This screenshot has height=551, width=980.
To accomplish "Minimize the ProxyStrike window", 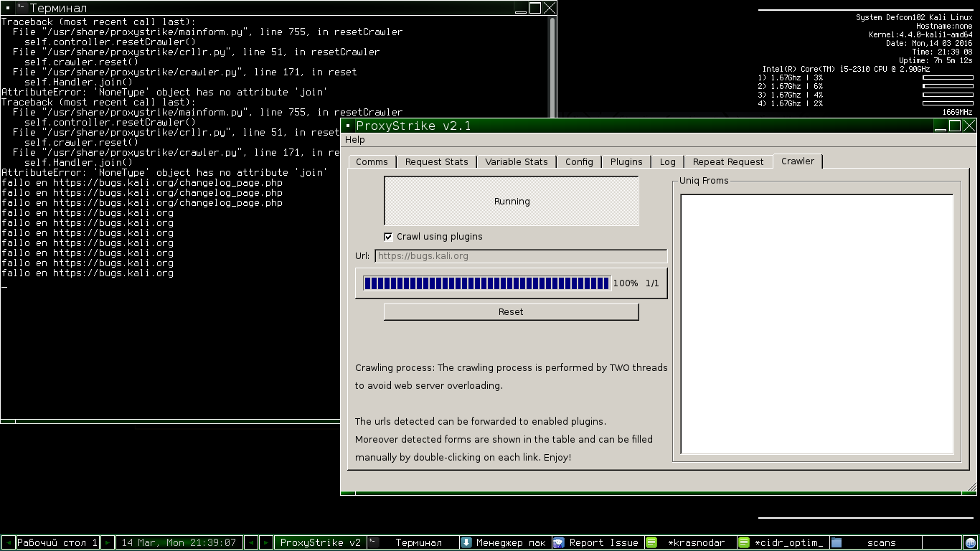I will coord(940,126).
